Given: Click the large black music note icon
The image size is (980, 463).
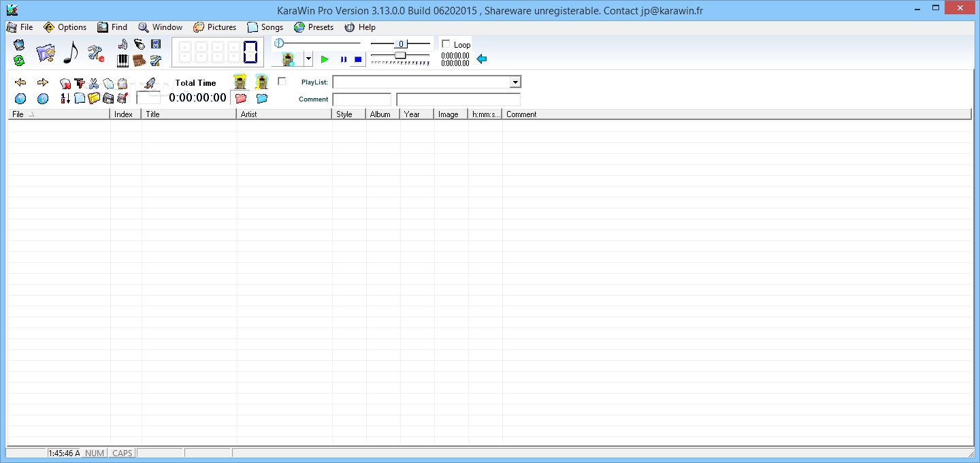Looking at the screenshot, I should tap(71, 52).
